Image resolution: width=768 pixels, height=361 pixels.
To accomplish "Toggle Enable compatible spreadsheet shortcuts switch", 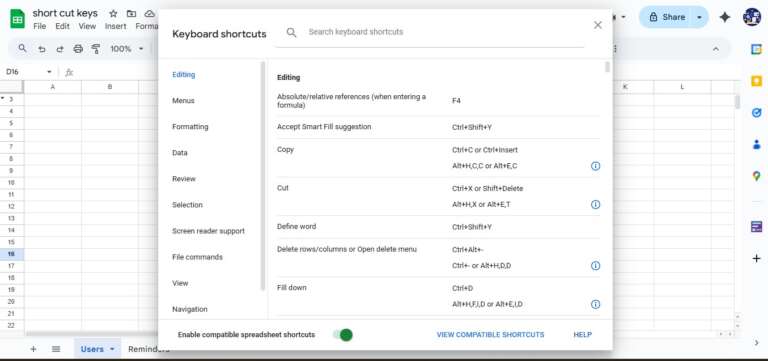I will click(343, 335).
